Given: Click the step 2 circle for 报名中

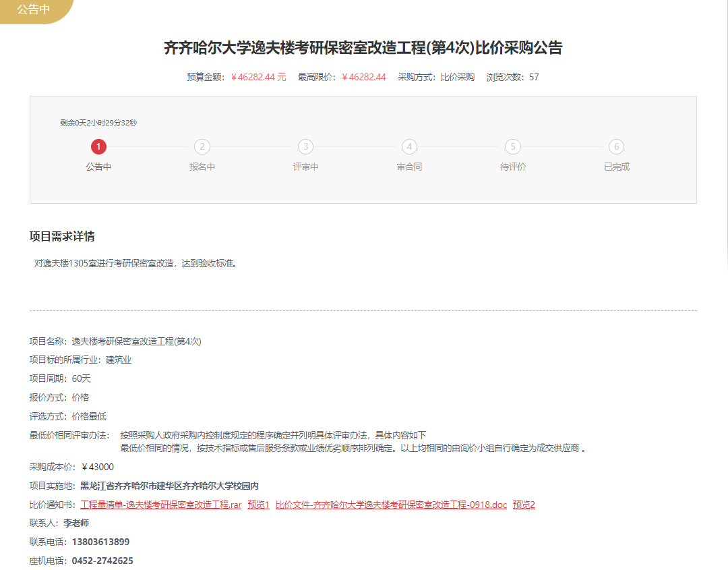Looking at the screenshot, I should click(202, 146).
